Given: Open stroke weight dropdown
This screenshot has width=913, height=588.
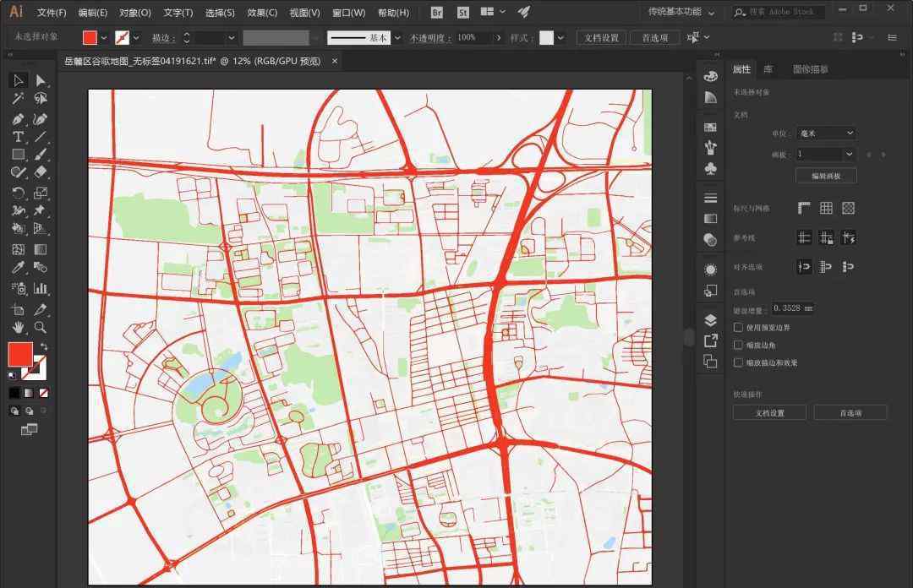Looking at the screenshot, I should point(231,38).
